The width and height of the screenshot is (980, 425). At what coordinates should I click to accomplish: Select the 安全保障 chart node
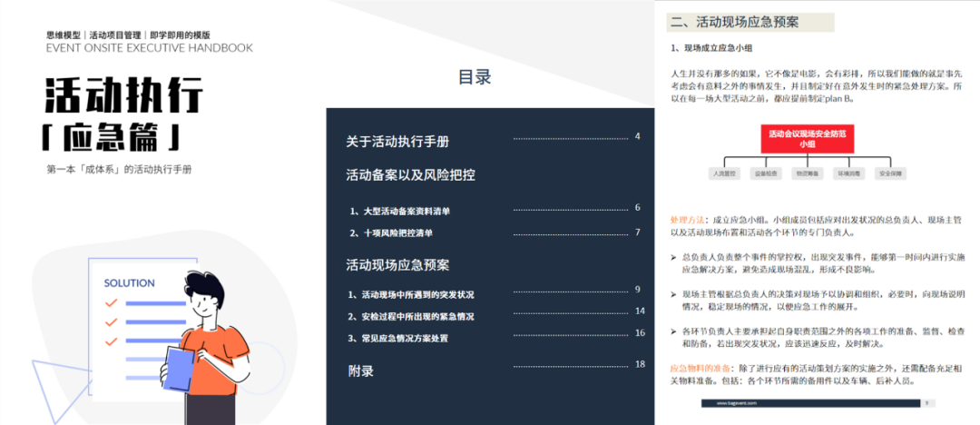point(891,173)
